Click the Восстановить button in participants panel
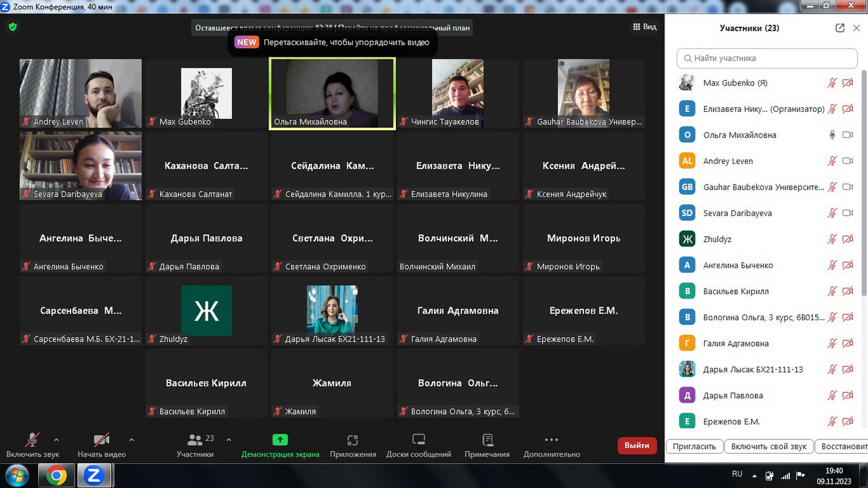The width and height of the screenshot is (868, 488). click(842, 446)
